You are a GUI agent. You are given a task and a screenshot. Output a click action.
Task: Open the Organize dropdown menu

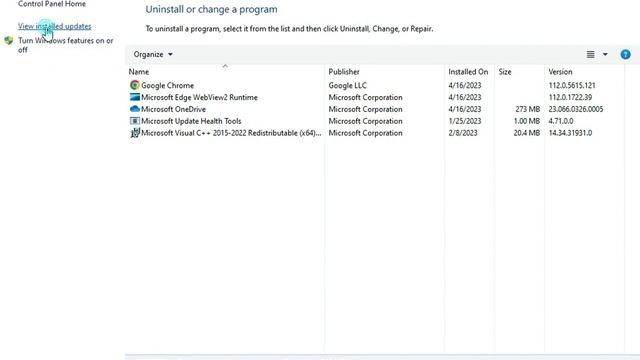click(153, 54)
